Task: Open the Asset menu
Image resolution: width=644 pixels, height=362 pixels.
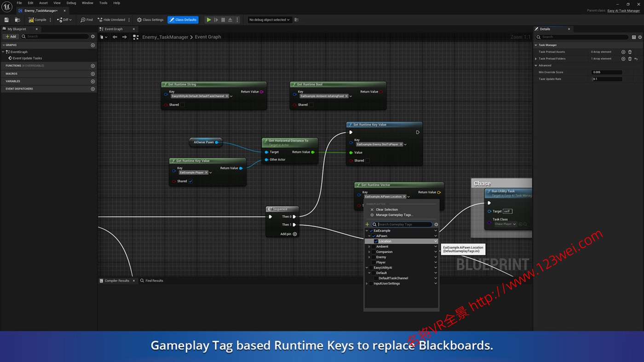Action: click(x=43, y=3)
